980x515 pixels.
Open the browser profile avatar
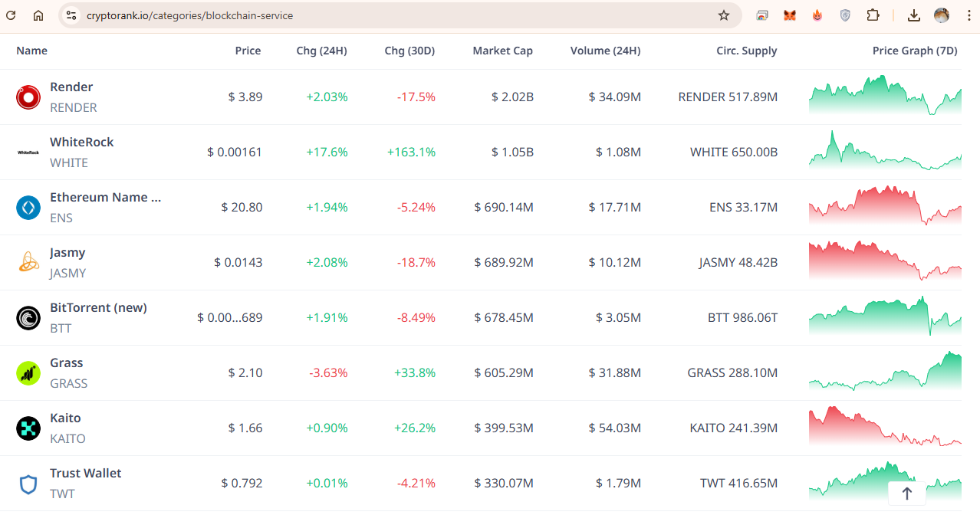coord(942,15)
